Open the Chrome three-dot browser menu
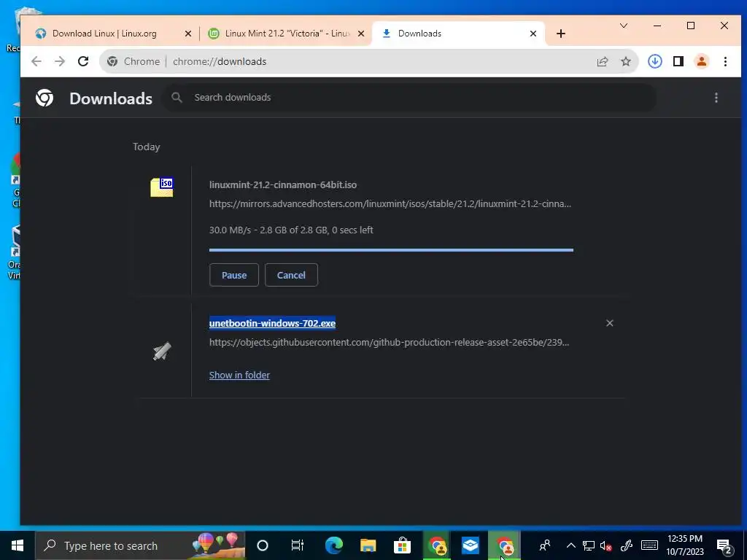Viewport: 747px width, 560px height. pyautogui.click(x=725, y=61)
